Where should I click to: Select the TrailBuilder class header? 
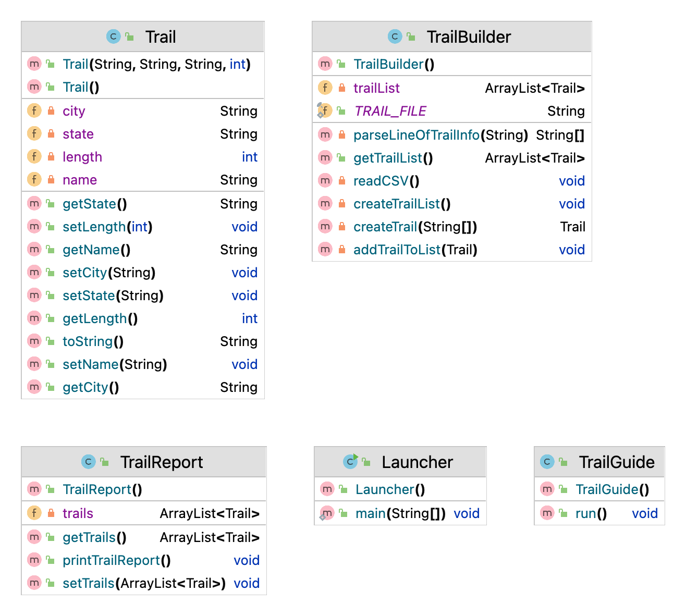452,36
